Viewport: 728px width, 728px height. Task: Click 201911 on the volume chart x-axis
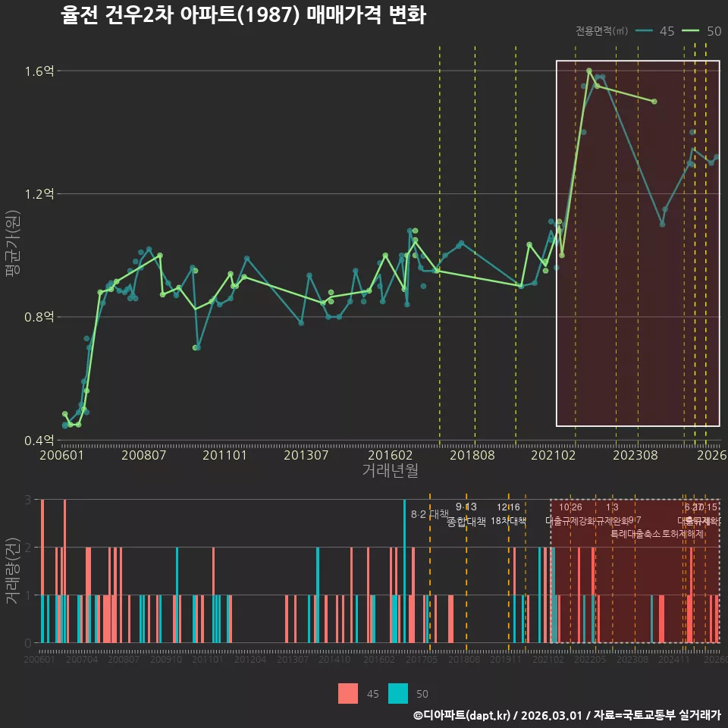[506, 659]
